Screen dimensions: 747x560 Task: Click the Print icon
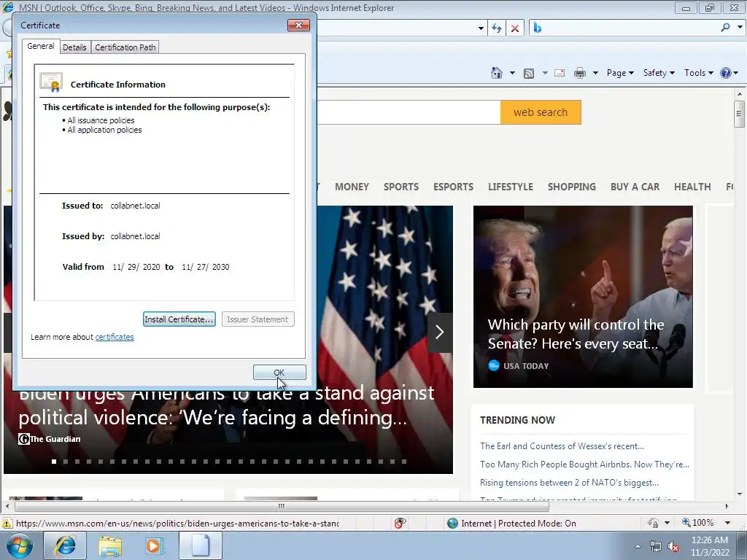[580, 73]
